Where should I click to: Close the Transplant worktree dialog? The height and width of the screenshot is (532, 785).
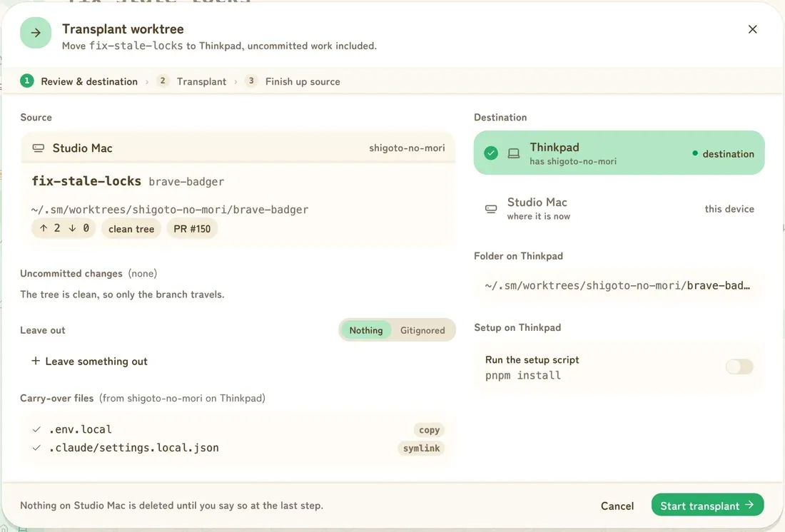pos(752,29)
